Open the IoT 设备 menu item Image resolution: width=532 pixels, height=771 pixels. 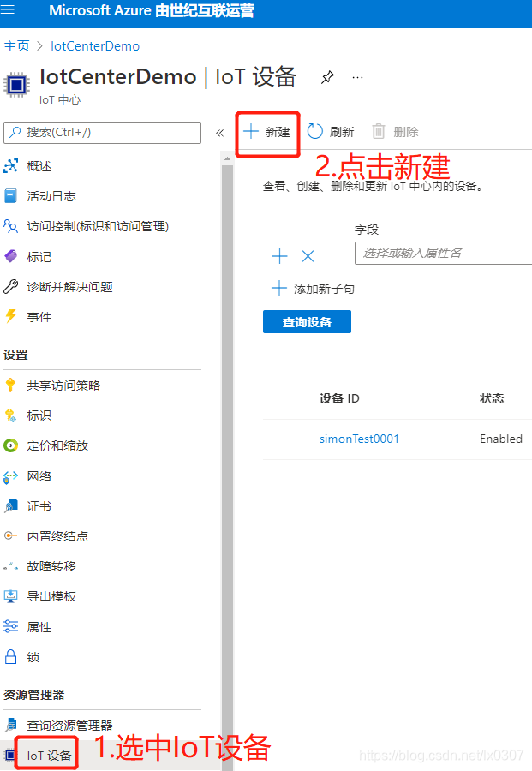(49, 756)
